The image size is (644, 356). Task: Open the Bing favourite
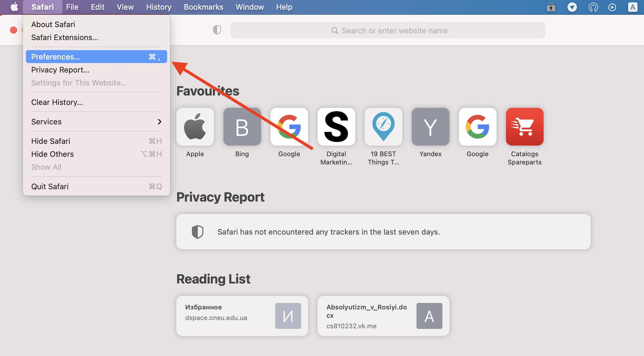242,127
